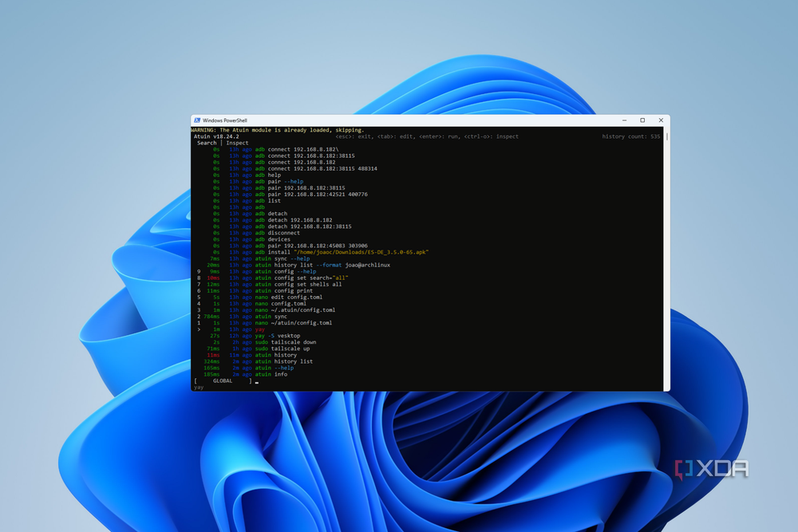
Task: Close the Windows PowerShell window
Action: (661, 120)
